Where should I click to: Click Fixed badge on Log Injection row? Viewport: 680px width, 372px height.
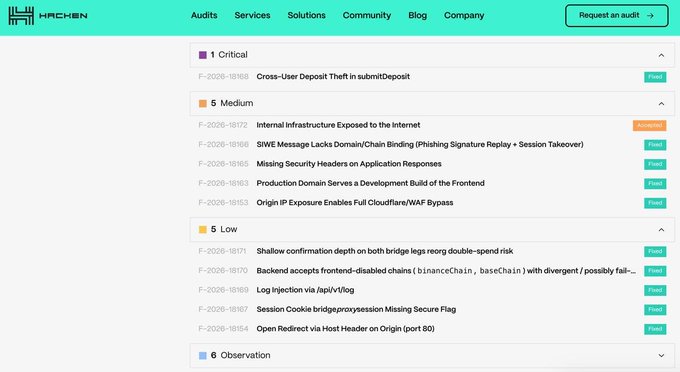(x=655, y=290)
